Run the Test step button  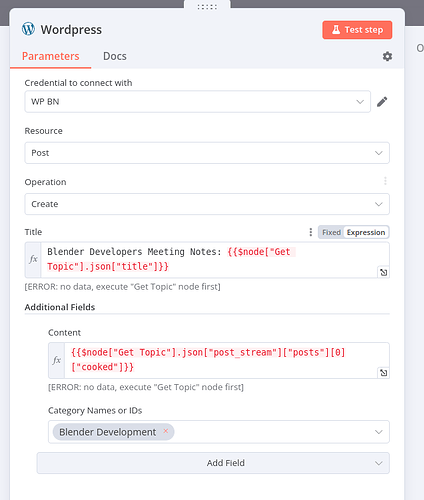pos(357,30)
